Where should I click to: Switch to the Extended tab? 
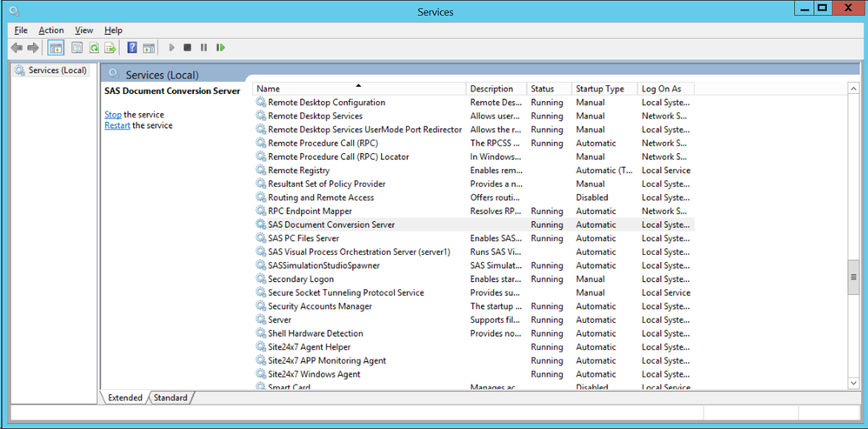pyautogui.click(x=124, y=398)
